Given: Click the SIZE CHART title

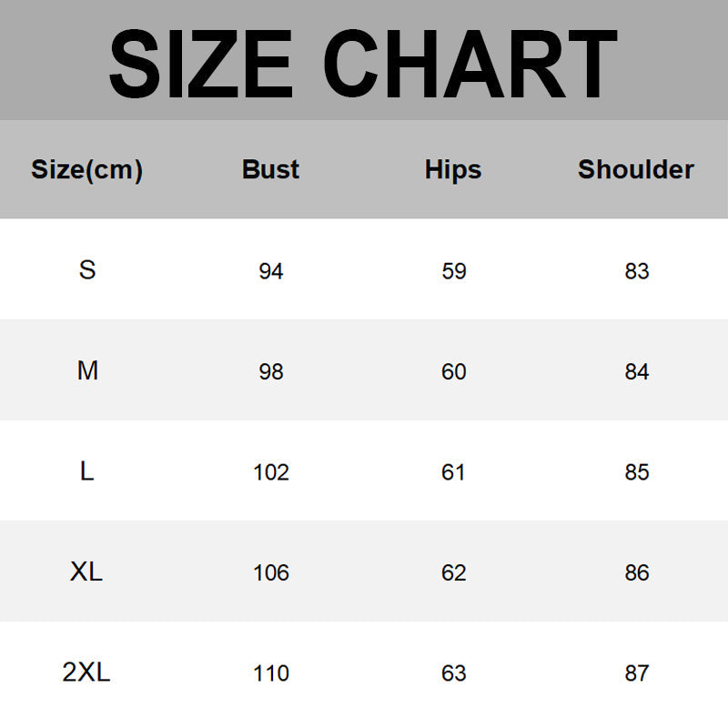Looking at the screenshot, I should [363, 63].
